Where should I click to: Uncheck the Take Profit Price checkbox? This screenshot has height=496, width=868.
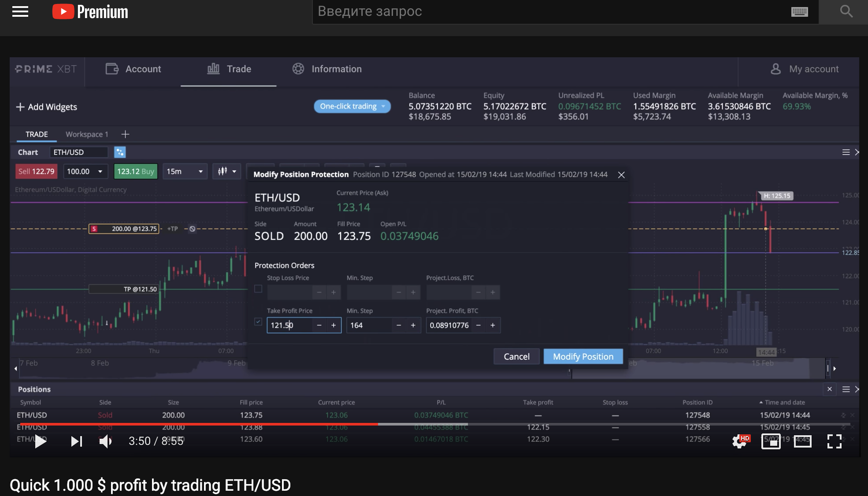pyautogui.click(x=258, y=322)
